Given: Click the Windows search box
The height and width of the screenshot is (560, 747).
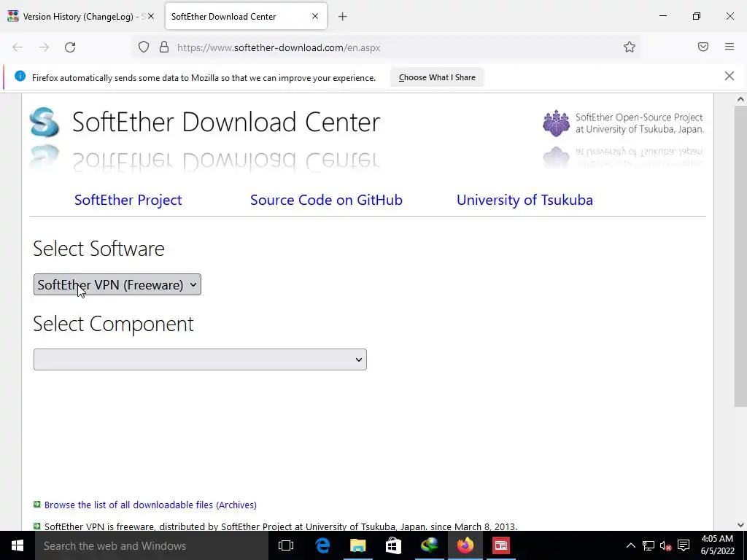Looking at the screenshot, I should click(152, 545).
